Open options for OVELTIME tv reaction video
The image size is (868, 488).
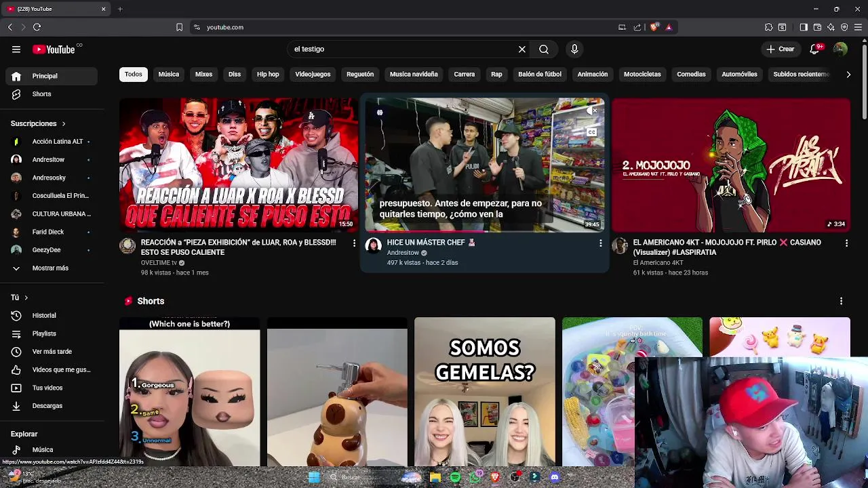point(354,243)
